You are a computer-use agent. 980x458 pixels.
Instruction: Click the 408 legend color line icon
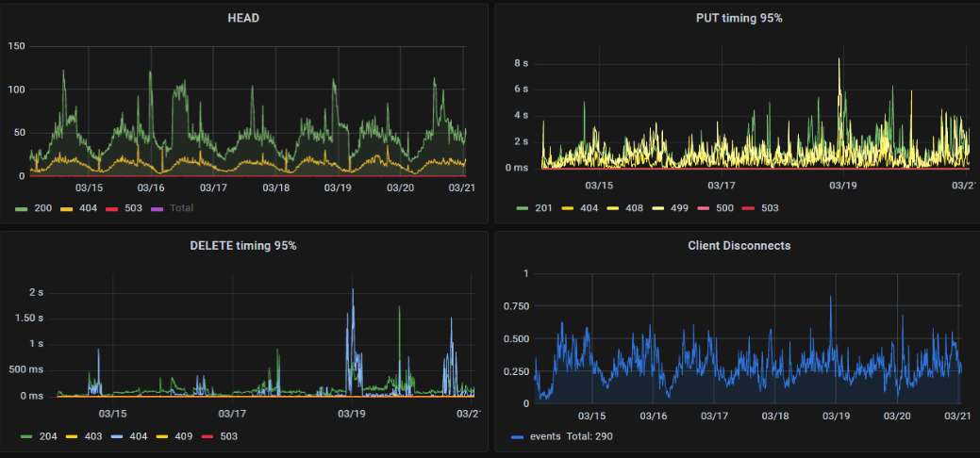(610, 208)
